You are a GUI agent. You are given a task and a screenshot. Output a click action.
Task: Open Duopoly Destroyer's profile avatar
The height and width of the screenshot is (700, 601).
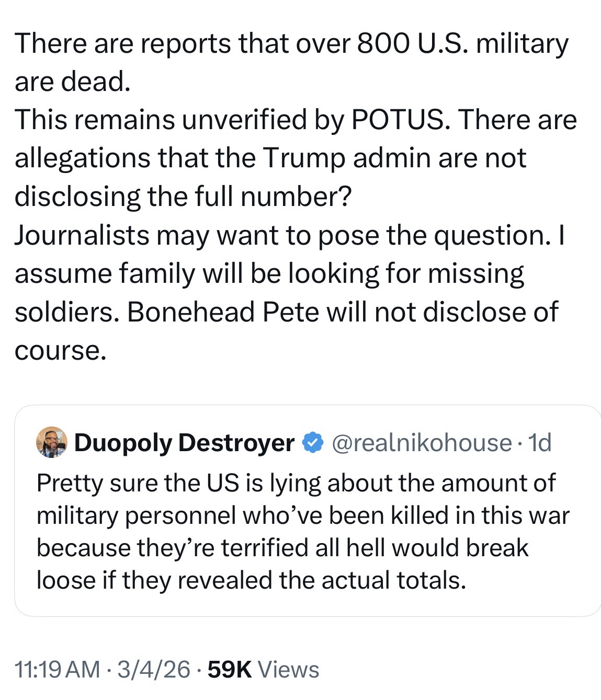coord(51,443)
